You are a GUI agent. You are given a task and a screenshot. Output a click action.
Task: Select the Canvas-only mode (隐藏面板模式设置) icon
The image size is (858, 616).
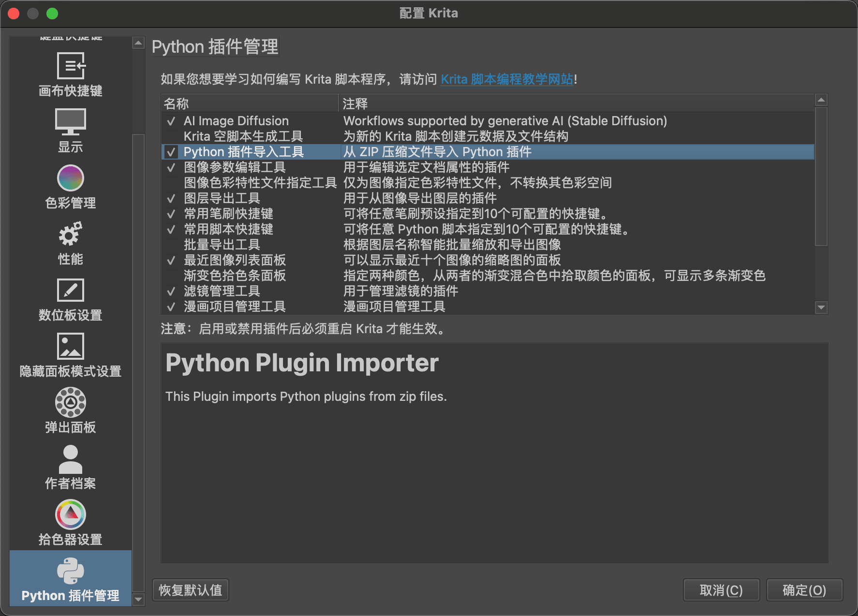(x=71, y=346)
